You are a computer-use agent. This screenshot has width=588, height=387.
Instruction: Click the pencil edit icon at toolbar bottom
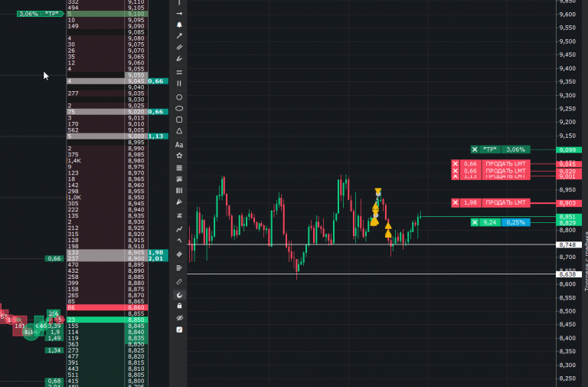tap(179, 330)
